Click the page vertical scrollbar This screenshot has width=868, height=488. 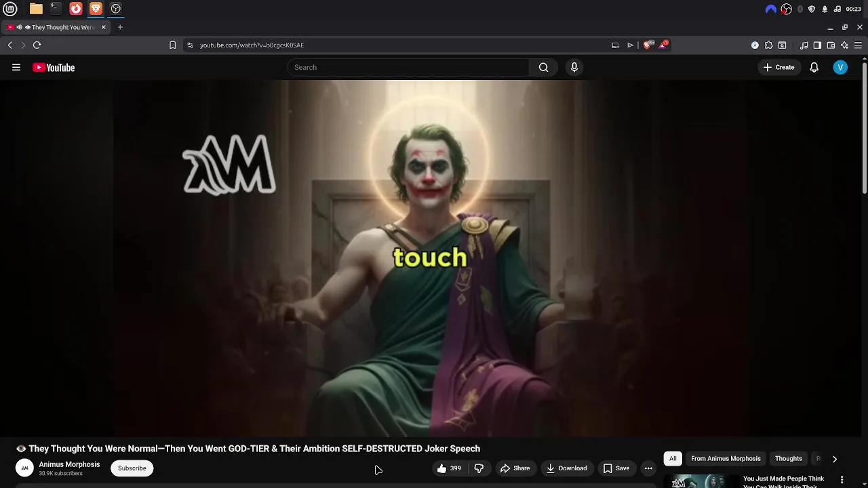[865, 129]
